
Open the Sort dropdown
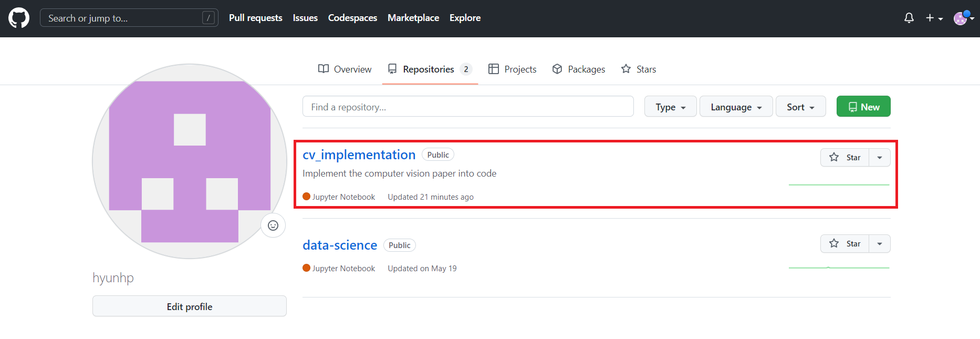click(x=800, y=107)
